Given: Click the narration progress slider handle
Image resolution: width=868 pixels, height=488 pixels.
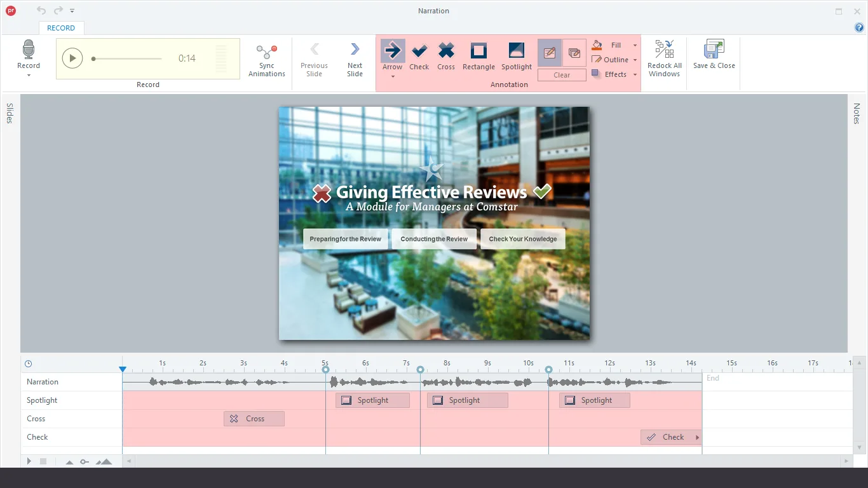Looking at the screenshot, I should [x=93, y=58].
